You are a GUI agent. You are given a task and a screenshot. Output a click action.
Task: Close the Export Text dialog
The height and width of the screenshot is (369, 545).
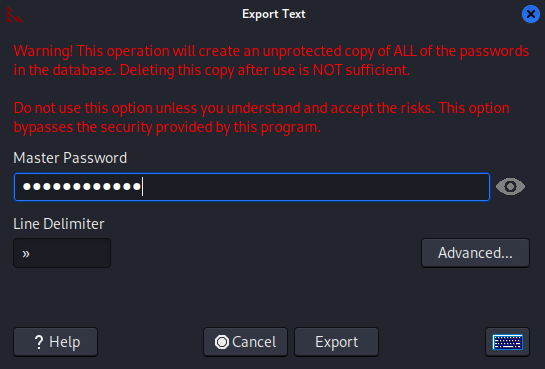coord(531,14)
